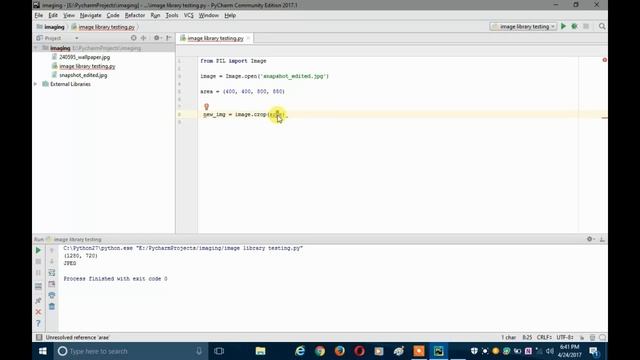This screenshot has width=640, height=360.
Task: Close the image library testing.py tab
Action: [x=248, y=38]
